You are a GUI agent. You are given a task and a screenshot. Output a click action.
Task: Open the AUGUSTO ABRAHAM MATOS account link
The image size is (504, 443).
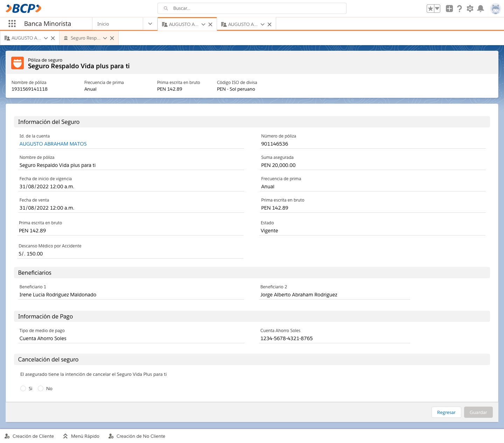point(53,144)
